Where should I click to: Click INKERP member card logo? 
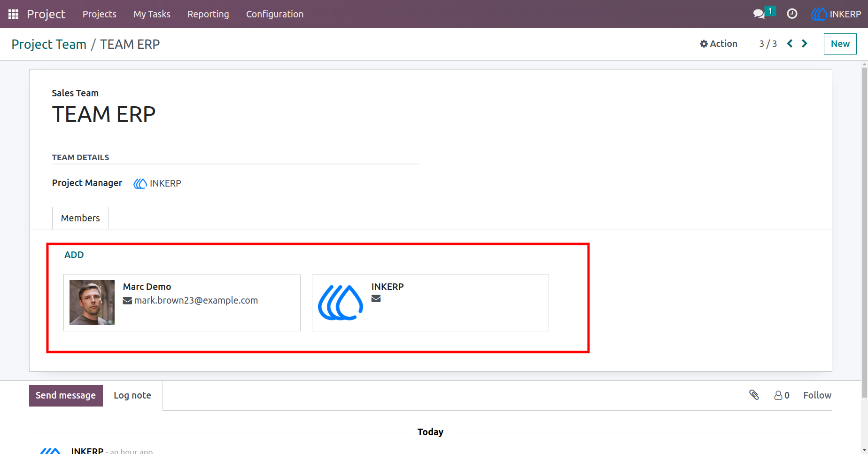click(341, 303)
